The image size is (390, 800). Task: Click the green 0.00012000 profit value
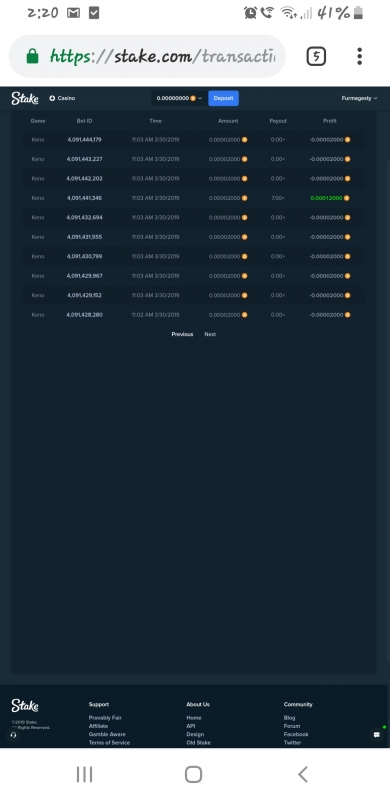pos(326,198)
